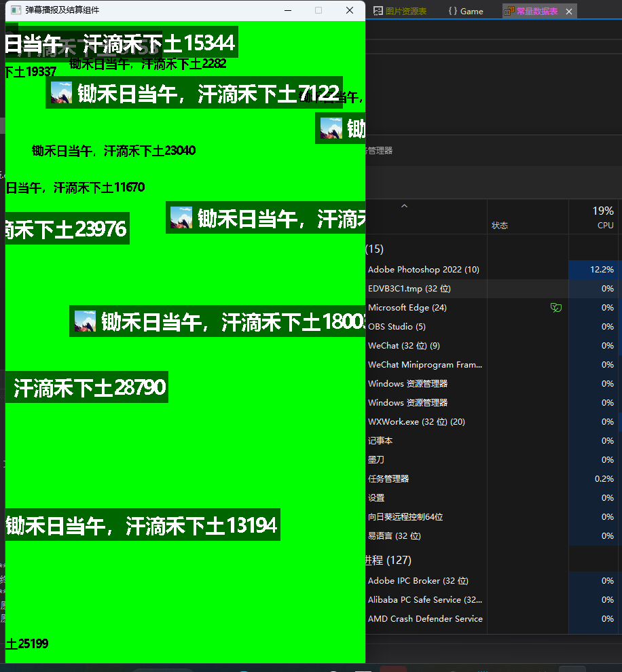
Task: Click the danmaku text ending in 13194
Action: [142, 525]
